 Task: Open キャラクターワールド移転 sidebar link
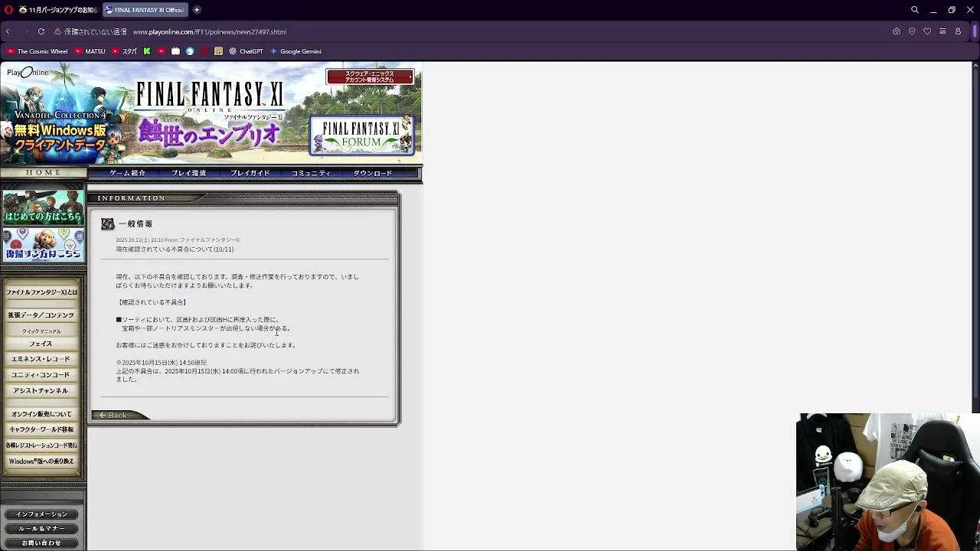click(41, 429)
